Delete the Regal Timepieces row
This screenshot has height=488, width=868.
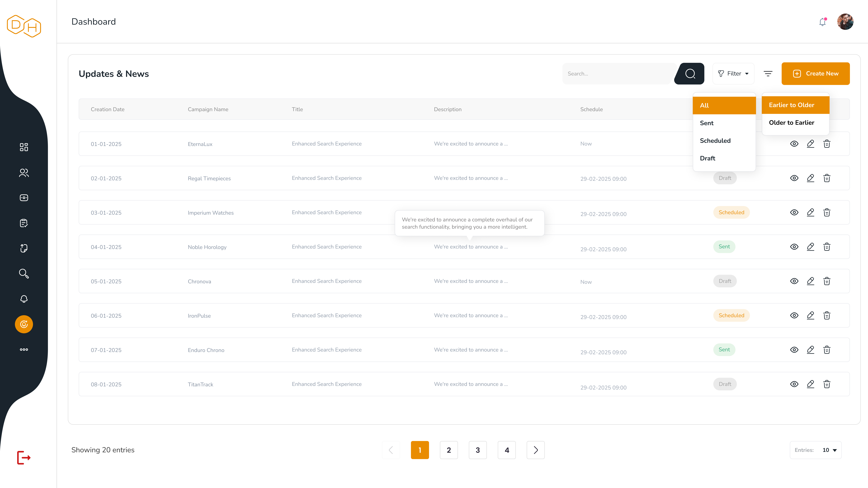(x=827, y=178)
